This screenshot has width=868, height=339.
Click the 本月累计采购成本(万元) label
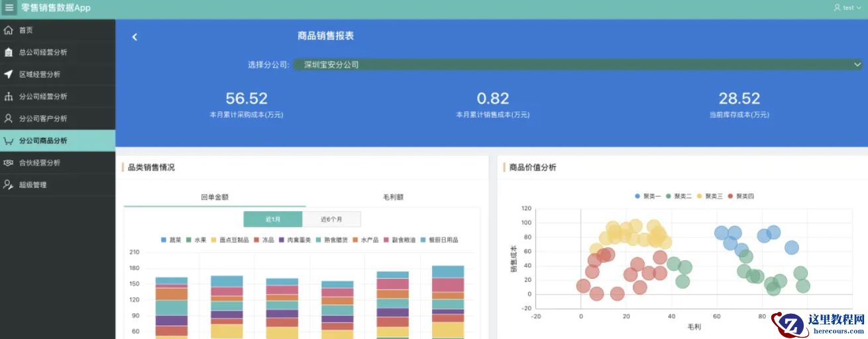coord(246,115)
